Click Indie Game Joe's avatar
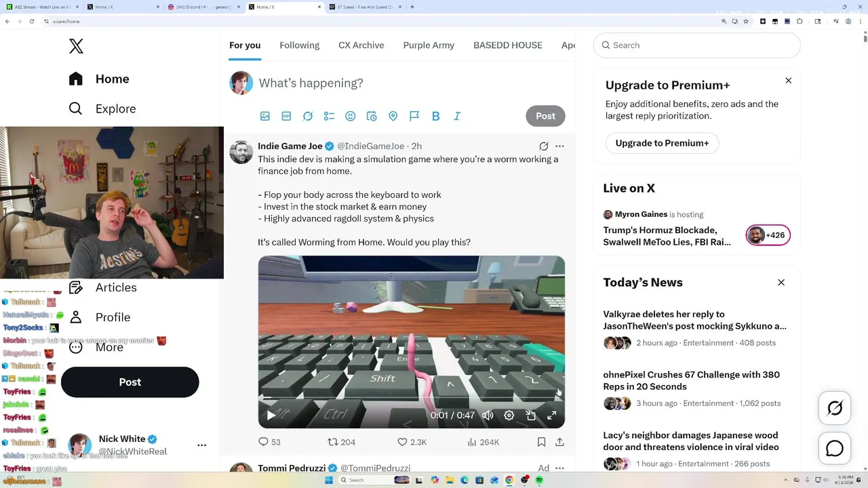The width and height of the screenshot is (868, 488). (x=241, y=152)
